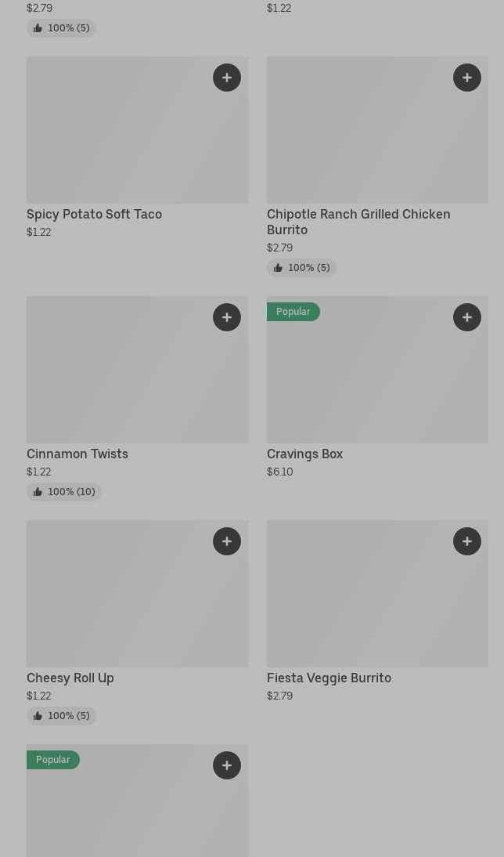Click Cravings Box $6.10 price
Viewport: 504px width, 857px height.
click(280, 472)
